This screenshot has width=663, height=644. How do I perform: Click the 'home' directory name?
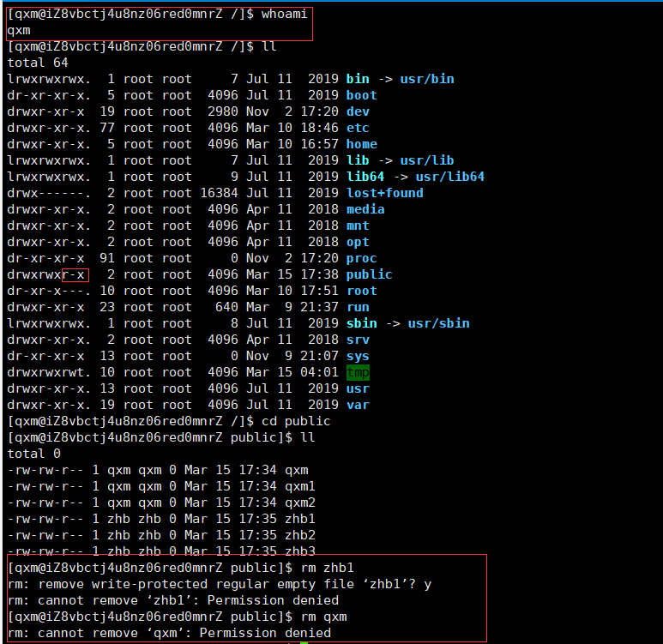click(362, 144)
